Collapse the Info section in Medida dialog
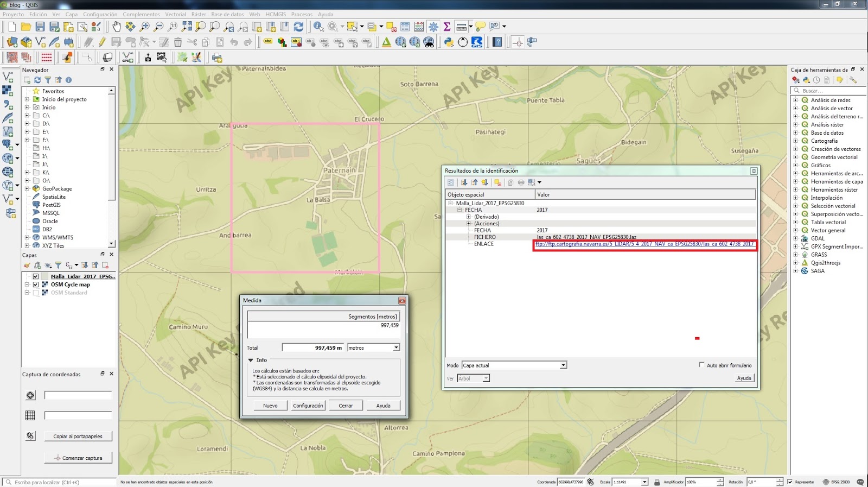Screen dimensions: 868x487 pyautogui.click(x=251, y=360)
